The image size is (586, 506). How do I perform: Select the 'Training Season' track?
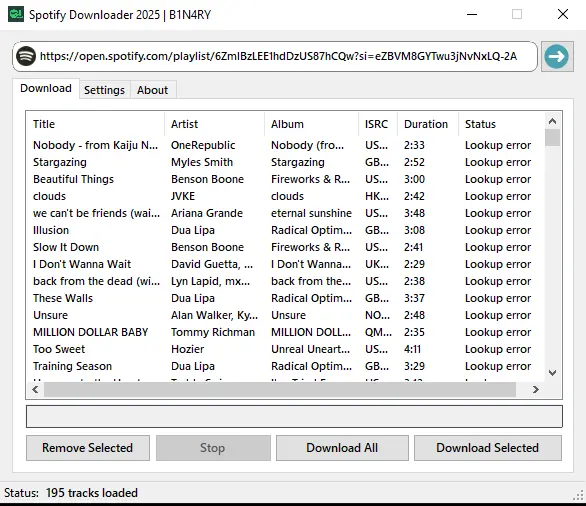(73, 366)
